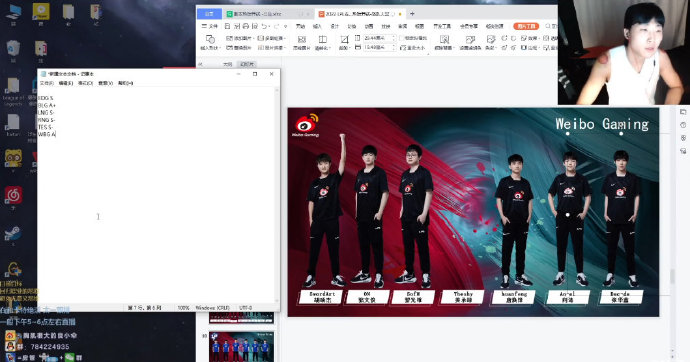Image resolution: width=690 pixels, height=362 pixels.
Task: Click the plus button to add new document tab
Action: point(412,14)
